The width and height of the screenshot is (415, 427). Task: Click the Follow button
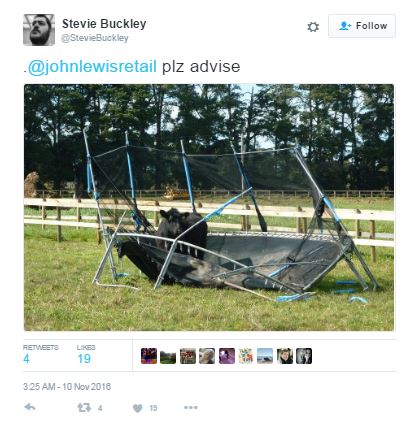[x=362, y=26]
